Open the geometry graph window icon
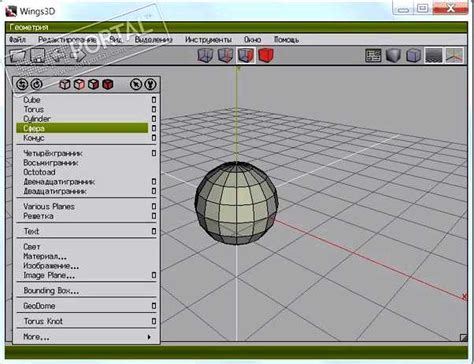The image size is (474, 364). coord(373,55)
